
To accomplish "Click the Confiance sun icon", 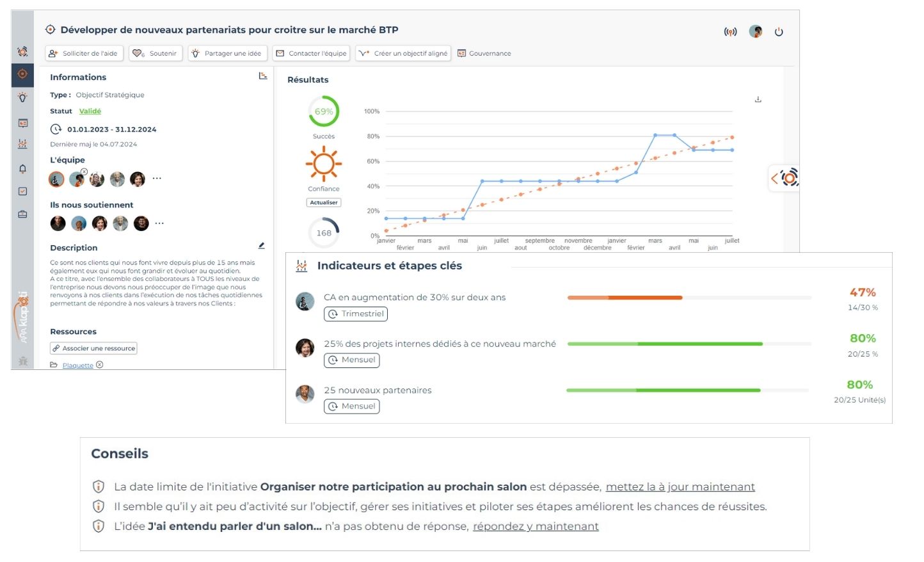I will point(324,164).
